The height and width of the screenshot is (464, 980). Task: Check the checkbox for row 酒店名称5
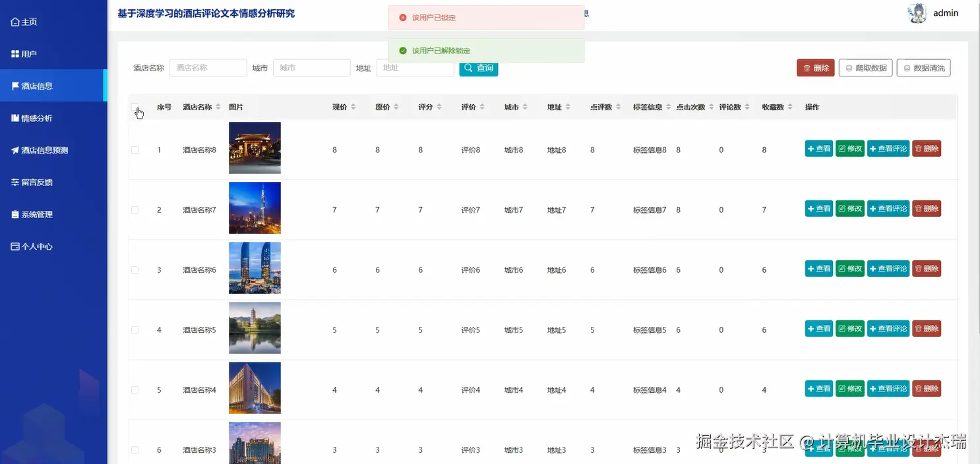135,330
